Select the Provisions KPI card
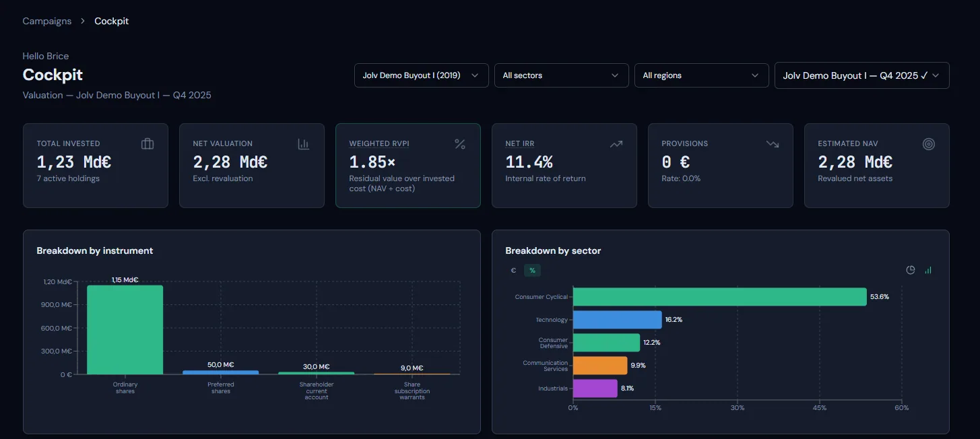The width and height of the screenshot is (980, 439). (x=721, y=166)
